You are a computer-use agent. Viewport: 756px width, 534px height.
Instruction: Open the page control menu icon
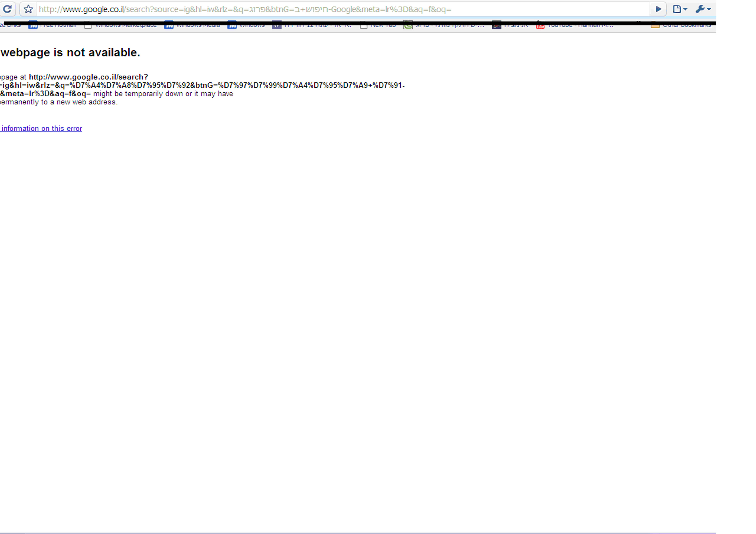click(x=680, y=9)
